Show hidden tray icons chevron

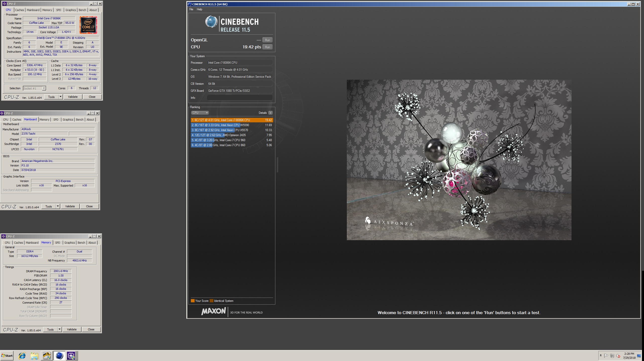(x=601, y=355)
